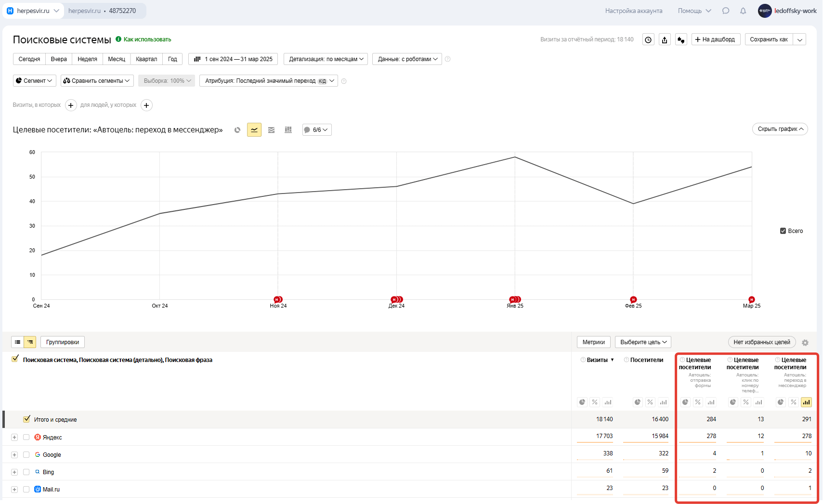The width and height of the screenshot is (823, 504).
Task: Select the column chart view icon
Action: (288, 130)
